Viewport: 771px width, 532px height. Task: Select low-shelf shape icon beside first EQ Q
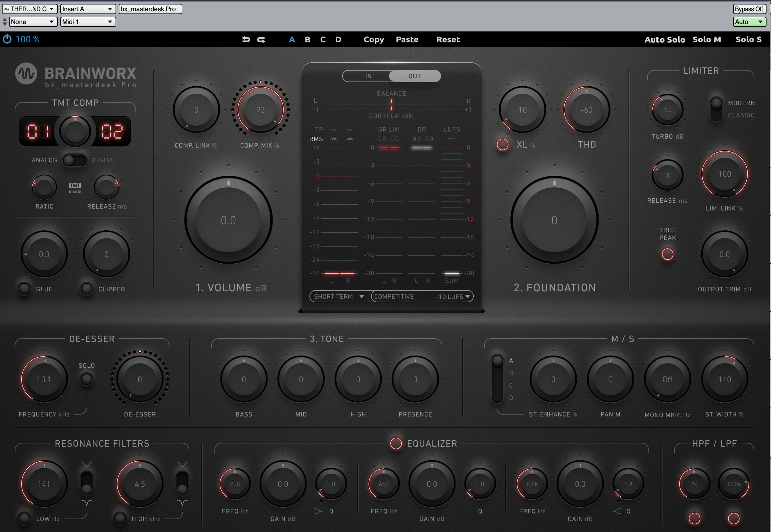click(319, 511)
